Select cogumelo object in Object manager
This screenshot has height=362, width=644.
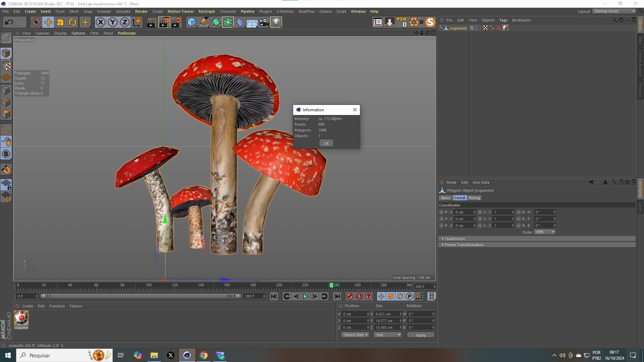[x=458, y=28]
